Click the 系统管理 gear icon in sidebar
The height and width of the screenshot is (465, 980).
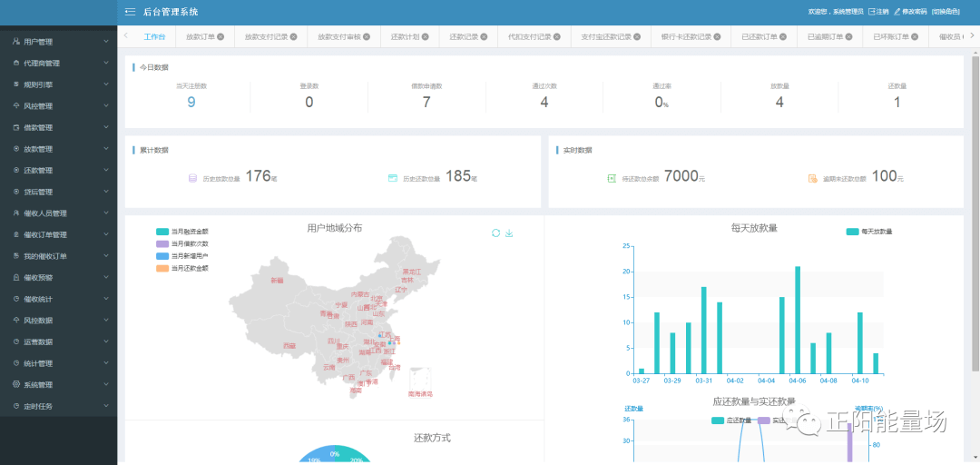click(x=15, y=385)
